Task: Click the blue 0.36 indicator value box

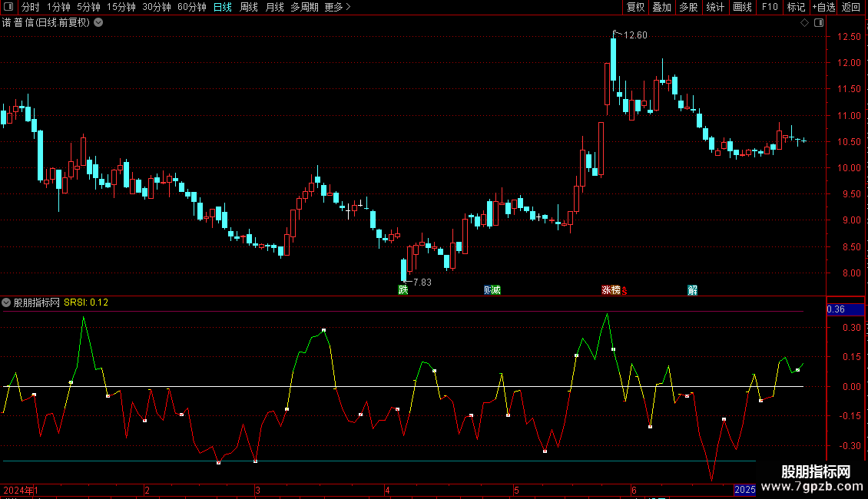Action: tap(845, 309)
